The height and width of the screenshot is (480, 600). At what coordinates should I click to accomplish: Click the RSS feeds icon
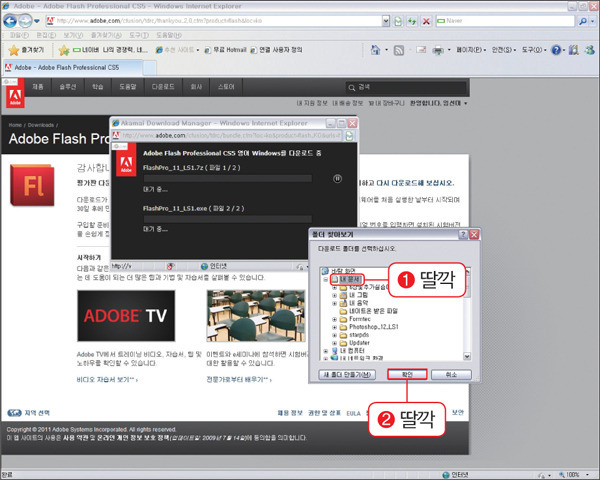tap(399, 50)
